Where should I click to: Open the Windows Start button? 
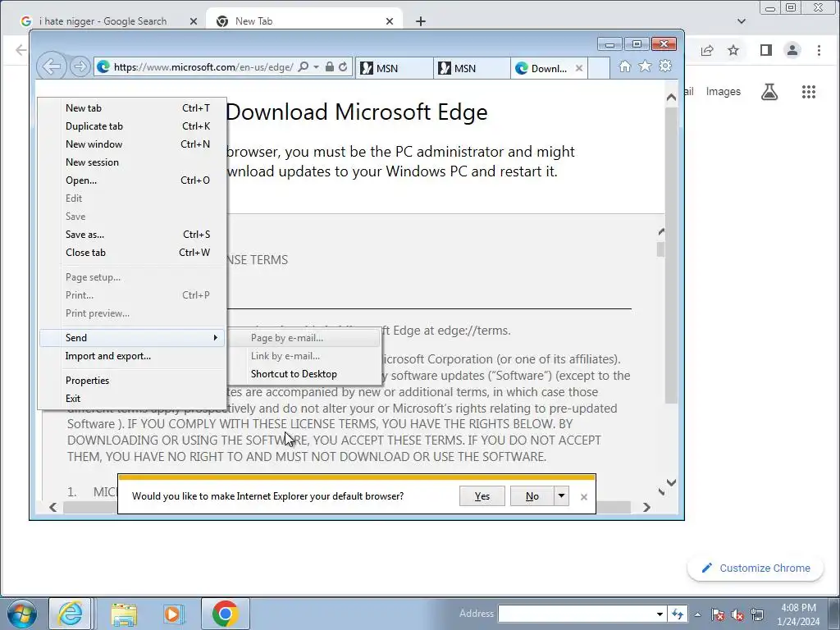click(x=21, y=614)
